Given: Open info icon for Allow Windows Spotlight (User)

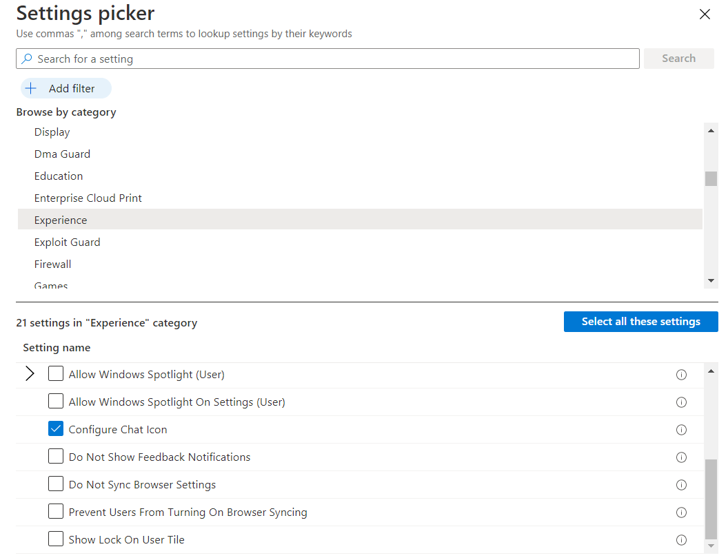Looking at the screenshot, I should click(x=681, y=375).
